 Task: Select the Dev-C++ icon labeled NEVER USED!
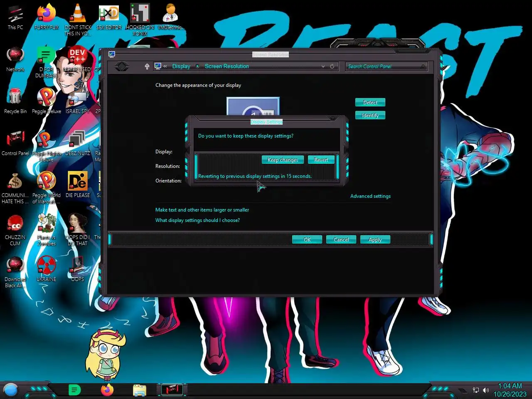(x=78, y=60)
